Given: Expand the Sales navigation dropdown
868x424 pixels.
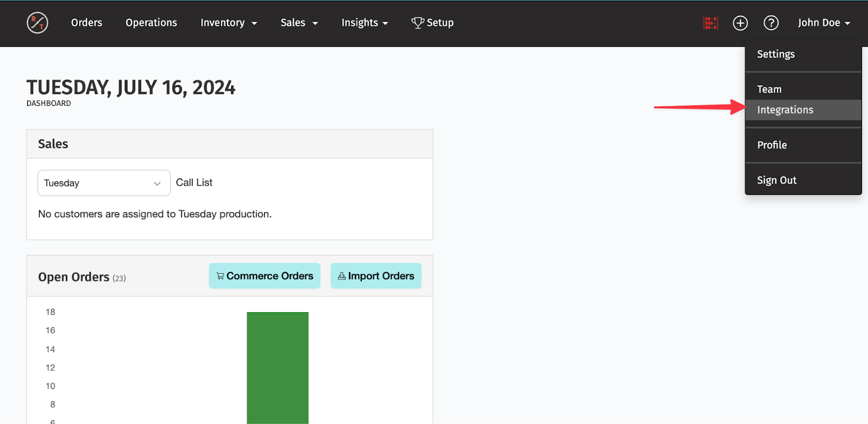Looking at the screenshot, I should (299, 23).
